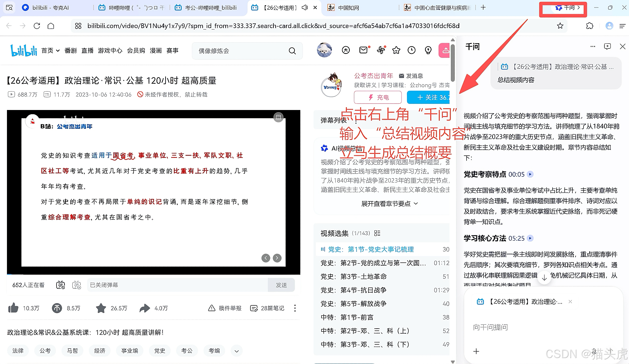Image resolution: width=629 pixels, height=364 pixels.
Task: Click 稿件举报 report link
Action: (x=225, y=308)
